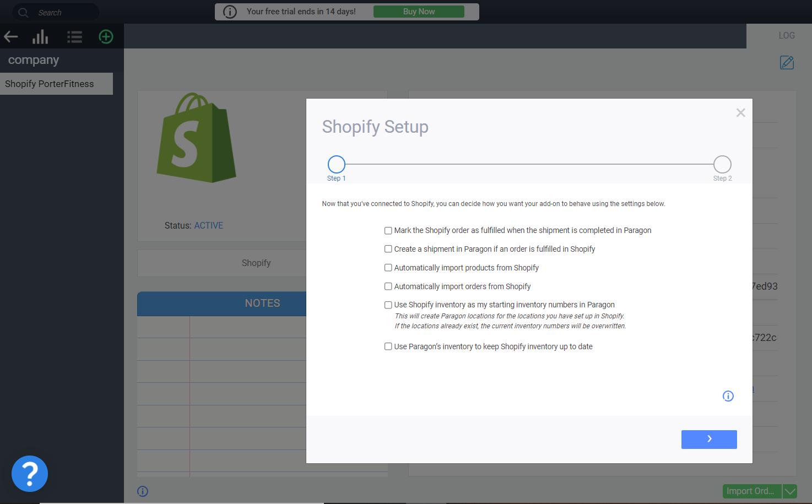Open the Import Orders dropdown arrow

click(x=790, y=491)
